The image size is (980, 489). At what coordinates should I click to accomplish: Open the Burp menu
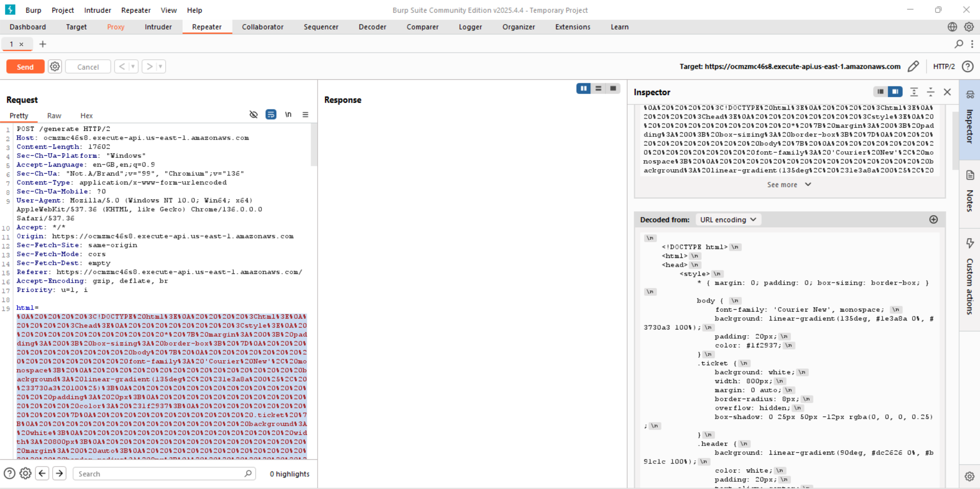pos(33,10)
